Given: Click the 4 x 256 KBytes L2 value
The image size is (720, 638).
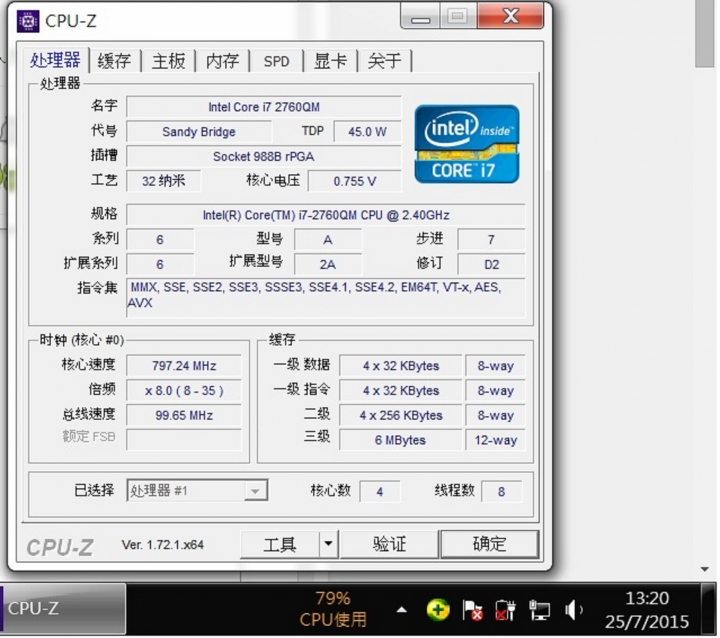Looking at the screenshot, I should pos(401,415).
